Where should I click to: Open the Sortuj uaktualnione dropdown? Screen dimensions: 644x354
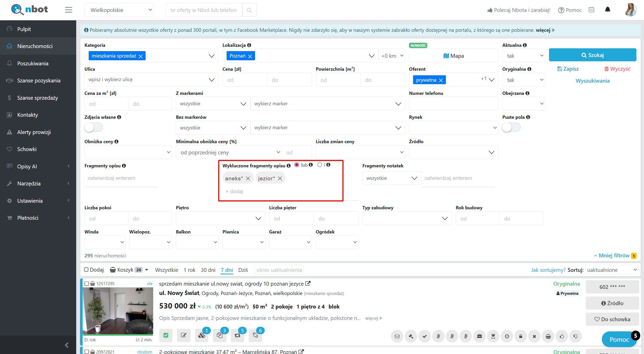611,270
